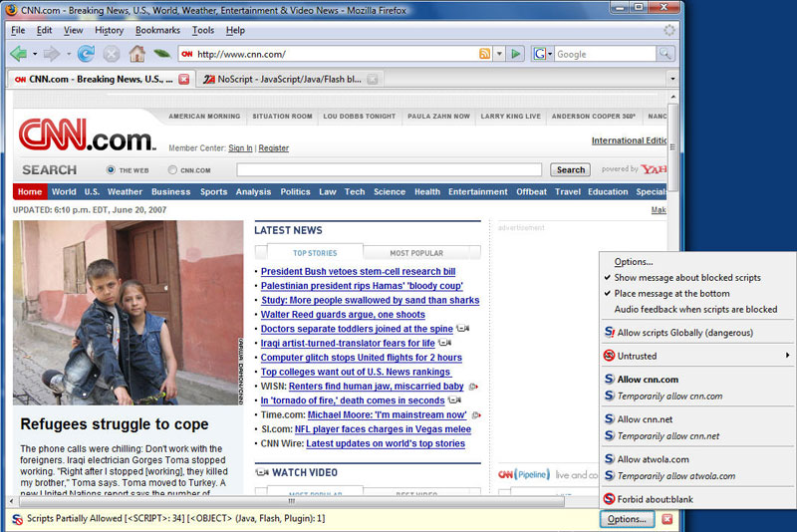Image resolution: width=797 pixels, height=532 pixels.
Task: Close the NoScript notification bar
Action: [x=667, y=519]
